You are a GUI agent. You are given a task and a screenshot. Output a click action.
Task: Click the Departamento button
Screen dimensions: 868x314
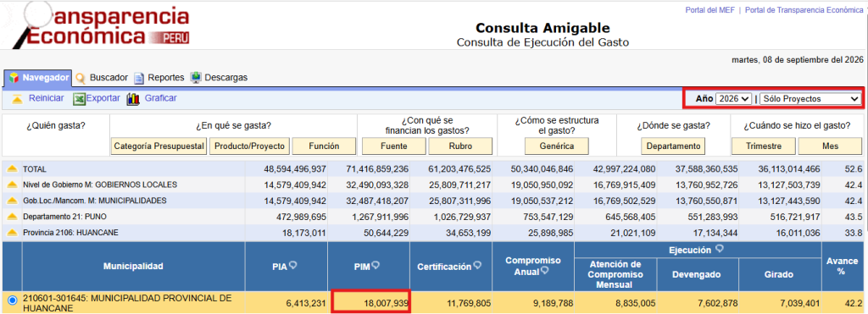click(674, 146)
